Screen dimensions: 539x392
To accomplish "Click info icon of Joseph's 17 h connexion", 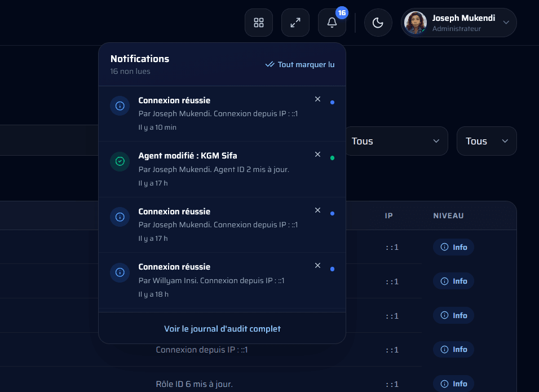I will 120,217.
